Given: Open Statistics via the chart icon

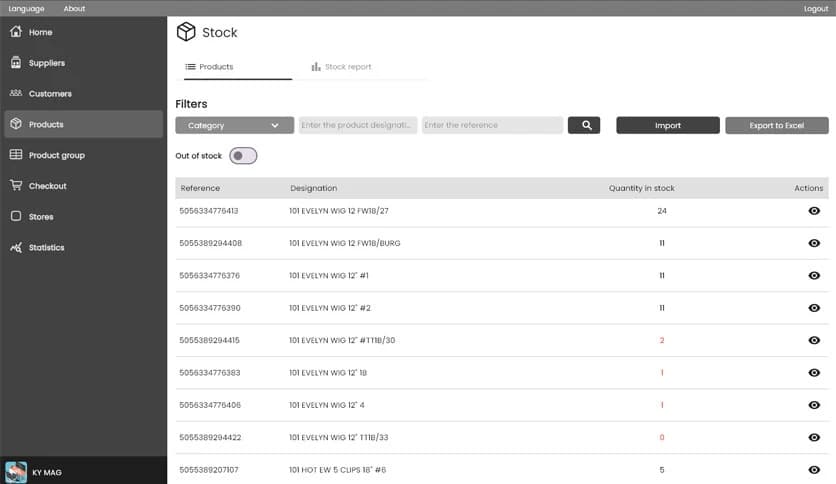Looking at the screenshot, I should click(x=16, y=248).
